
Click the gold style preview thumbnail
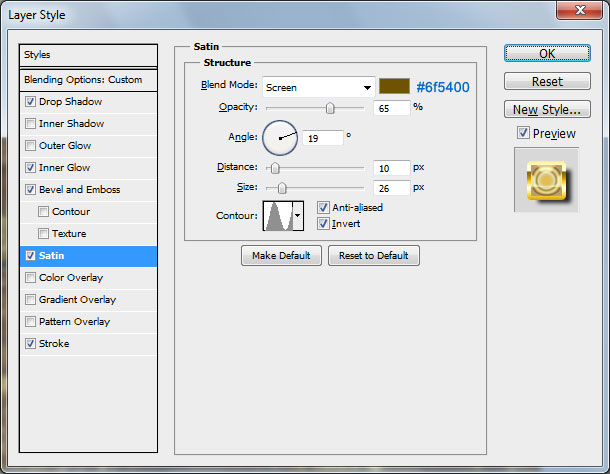(x=547, y=180)
